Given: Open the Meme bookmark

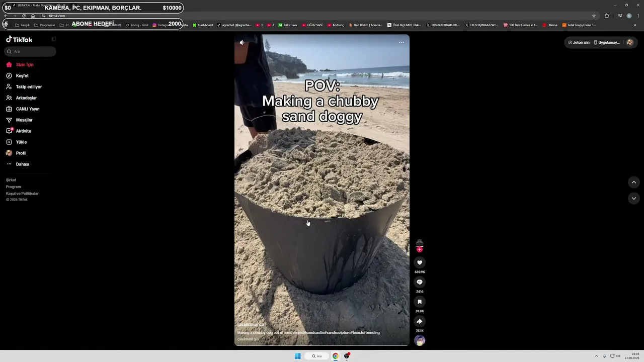Looking at the screenshot, I should (550, 25).
